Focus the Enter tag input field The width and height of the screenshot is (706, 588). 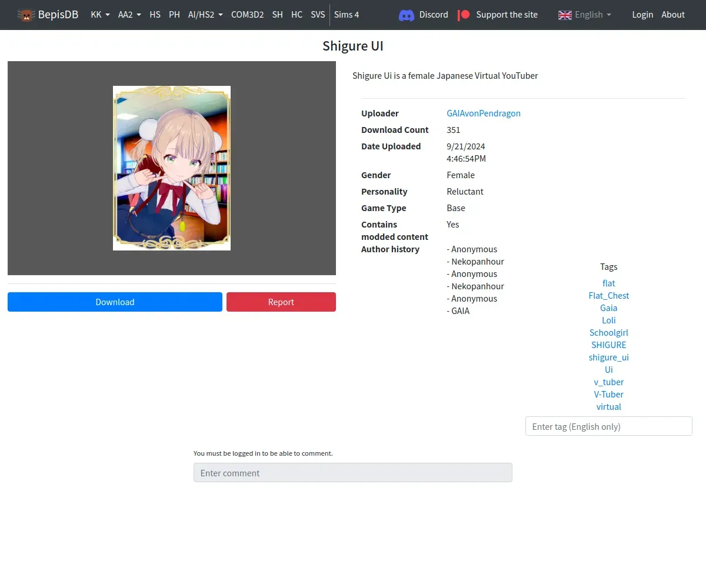pyautogui.click(x=609, y=426)
